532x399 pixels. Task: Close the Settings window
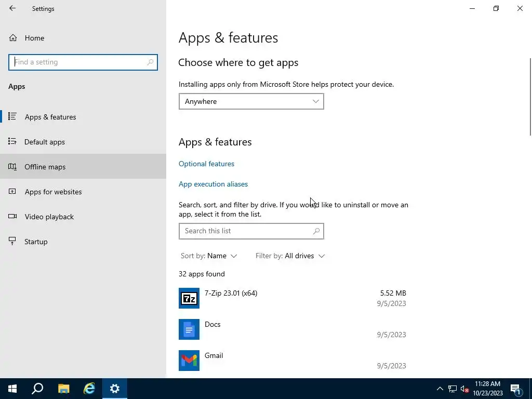pos(520,8)
